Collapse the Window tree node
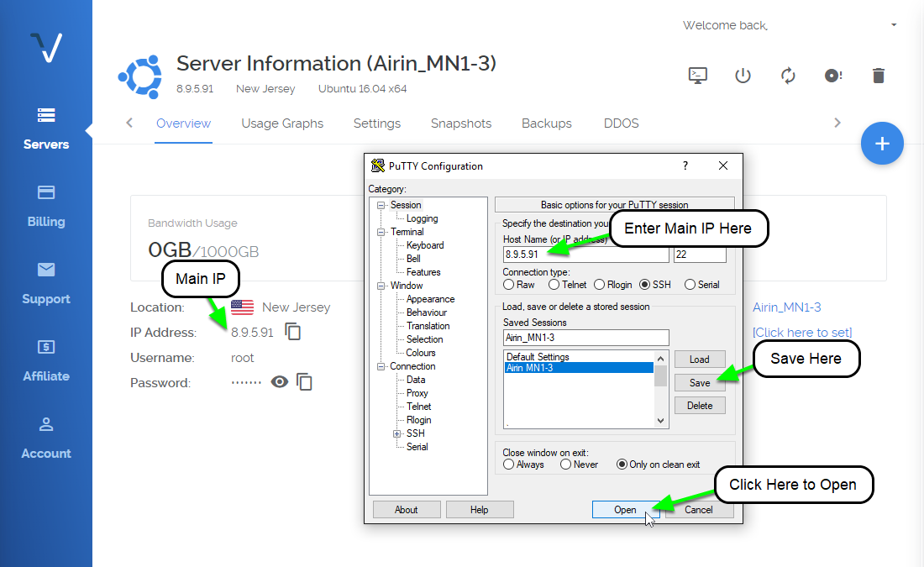 click(381, 286)
